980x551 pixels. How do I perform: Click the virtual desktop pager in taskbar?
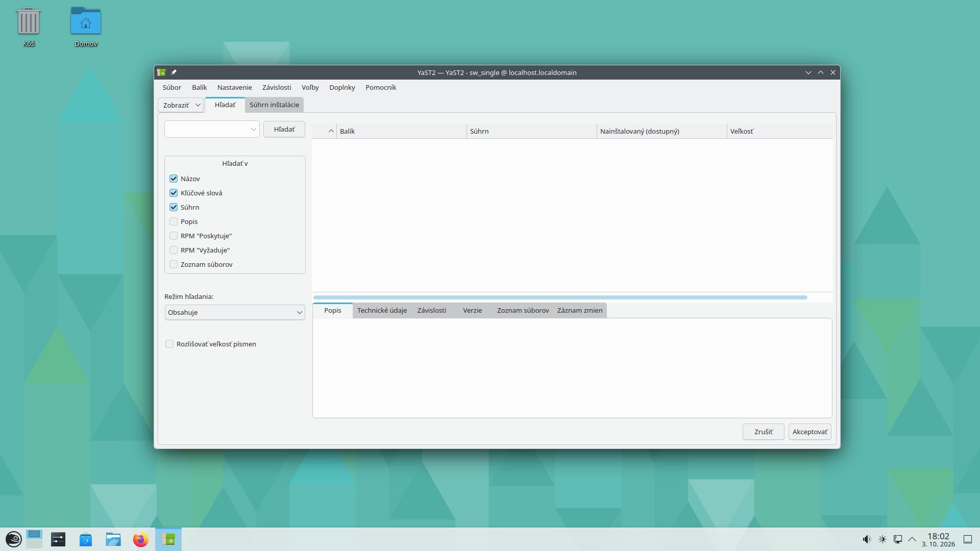[x=34, y=539]
